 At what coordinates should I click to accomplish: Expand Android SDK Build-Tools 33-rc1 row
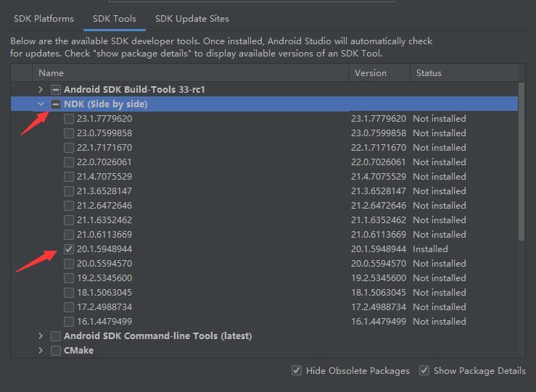[41, 89]
